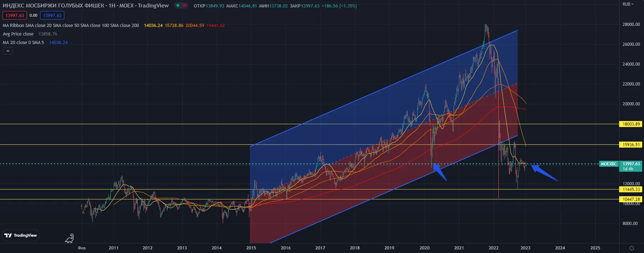Click the chart title ИНДЕКС МОСБИРЖИ ГОЛУБЫХ ФИШЕК
644x253 pixels.
tap(53, 6)
